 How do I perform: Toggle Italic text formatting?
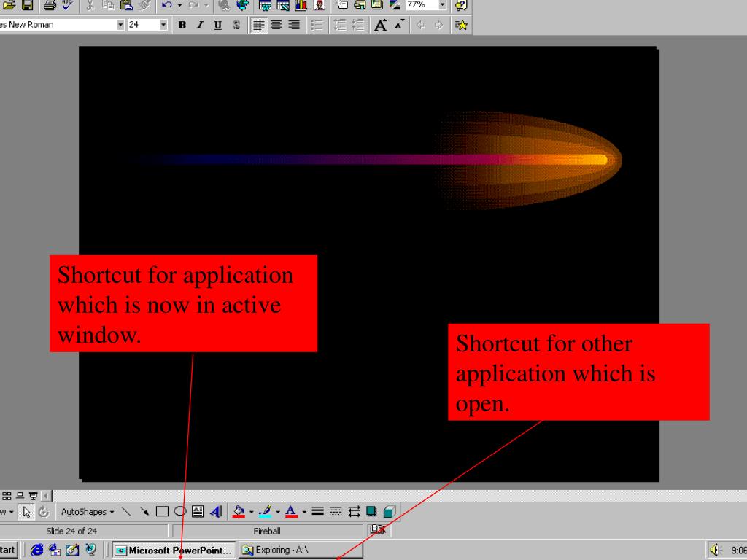pyautogui.click(x=200, y=25)
